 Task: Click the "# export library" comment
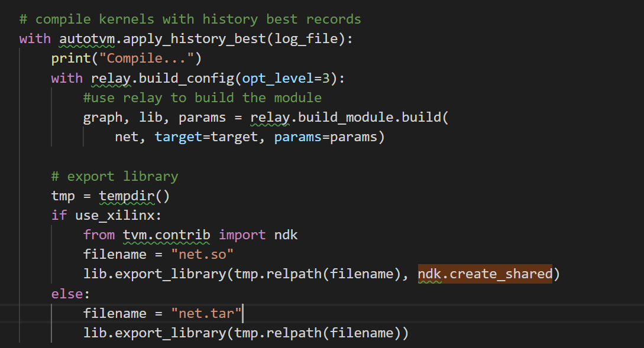pyautogui.click(x=115, y=176)
